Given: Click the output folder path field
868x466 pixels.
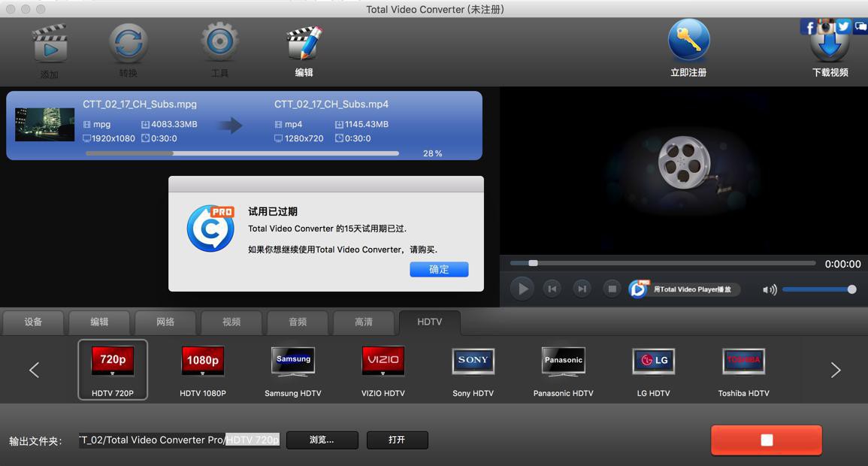Looking at the screenshot, I should coord(179,440).
